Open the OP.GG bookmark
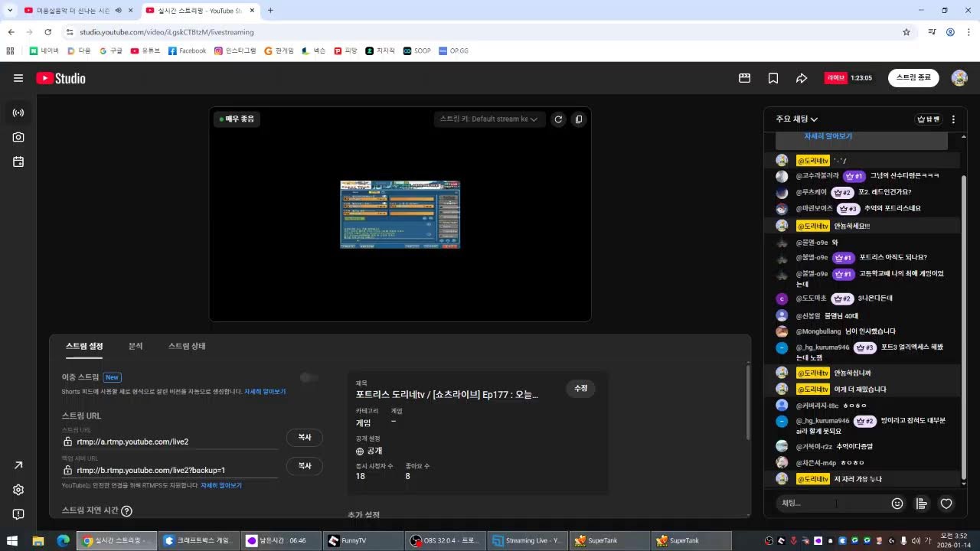The image size is (980, 551). (x=454, y=51)
